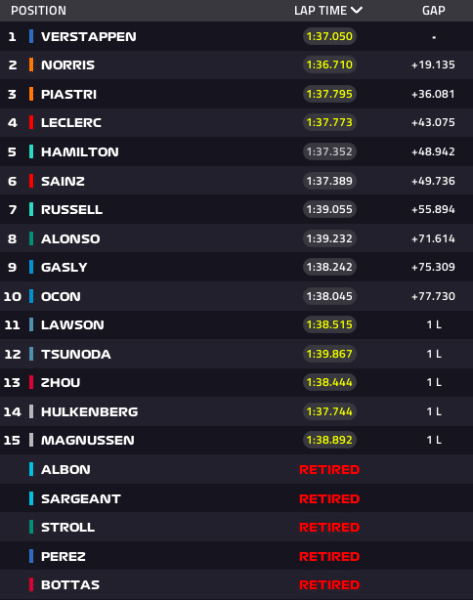Select Norris's 1:36.710 lap time badge
Image resolution: width=473 pixels, height=600 pixels.
329,65
